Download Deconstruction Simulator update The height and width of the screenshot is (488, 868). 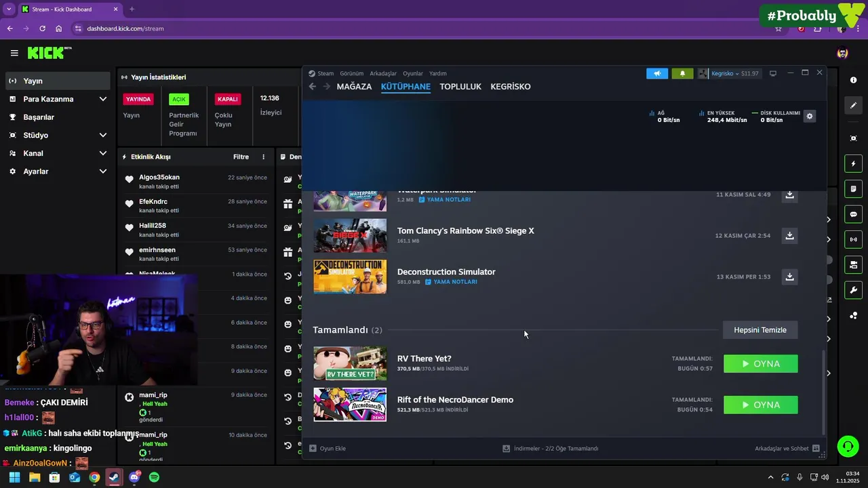(789, 277)
